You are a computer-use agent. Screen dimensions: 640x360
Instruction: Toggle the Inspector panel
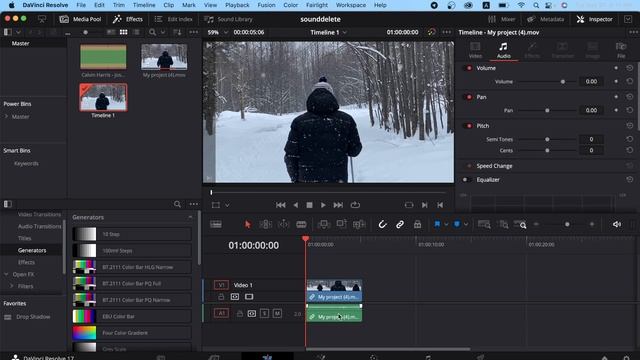[x=594, y=19]
